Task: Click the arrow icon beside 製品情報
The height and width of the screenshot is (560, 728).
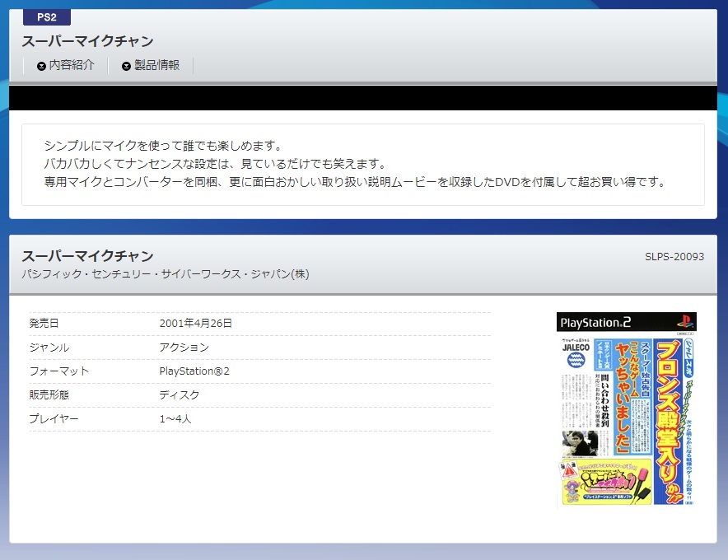Action: (x=126, y=67)
